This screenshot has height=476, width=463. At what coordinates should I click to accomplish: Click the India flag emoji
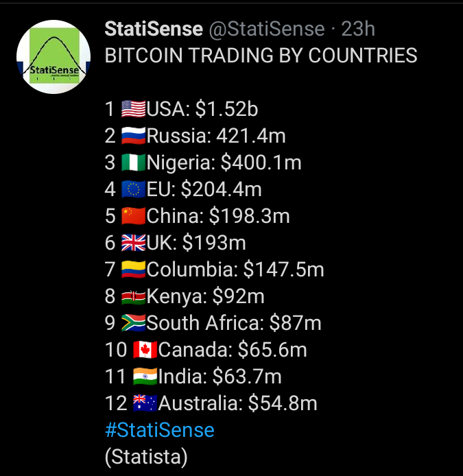145,376
